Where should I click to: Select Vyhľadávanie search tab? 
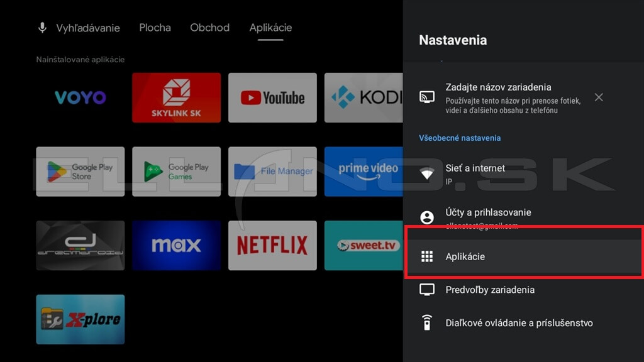(x=88, y=28)
